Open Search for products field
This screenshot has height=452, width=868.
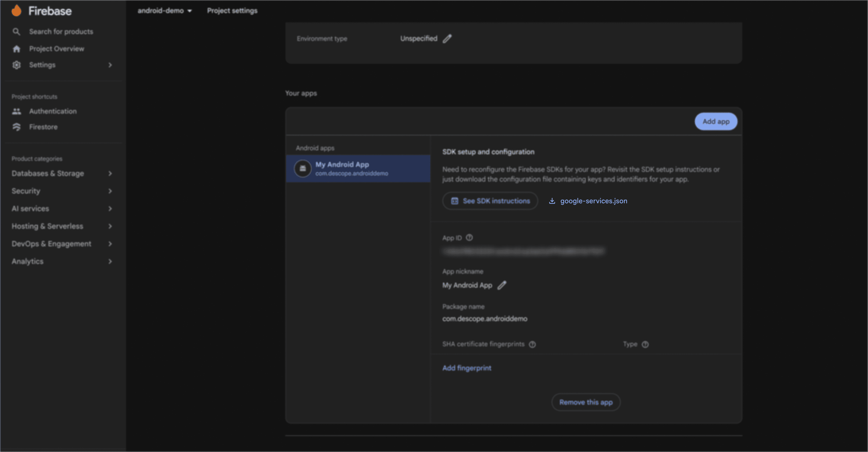61,32
